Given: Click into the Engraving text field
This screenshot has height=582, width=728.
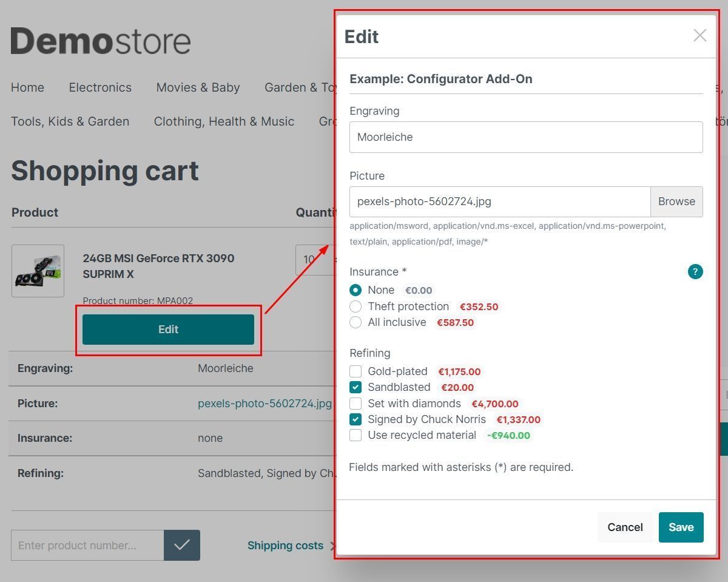Looking at the screenshot, I should (525, 137).
